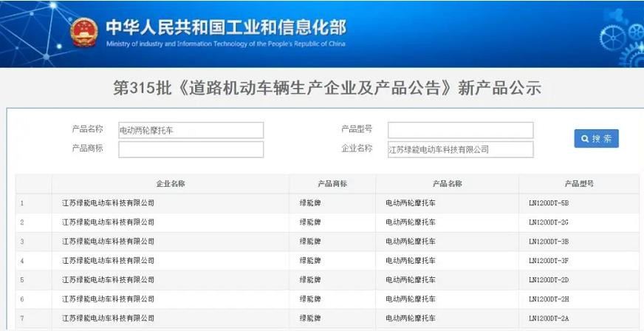Focus the empty 产品型号 input field

coord(460,130)
